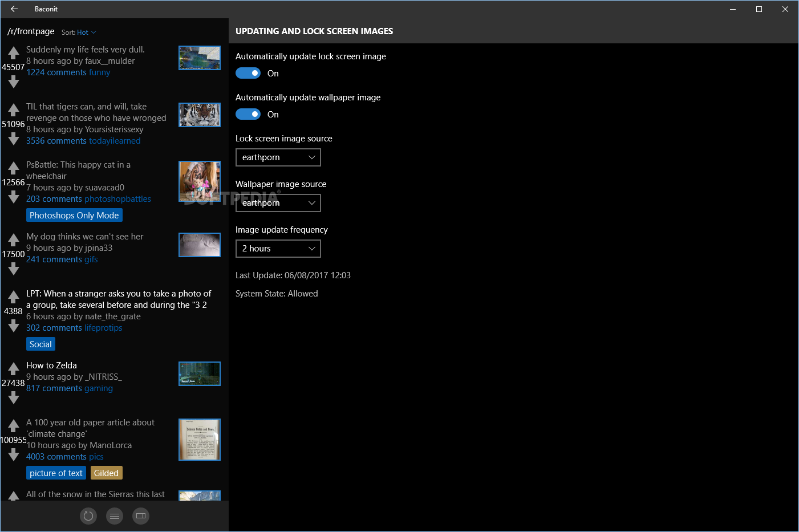
Task: Open 817 comments on Zelda post
Action: point(54,388)
